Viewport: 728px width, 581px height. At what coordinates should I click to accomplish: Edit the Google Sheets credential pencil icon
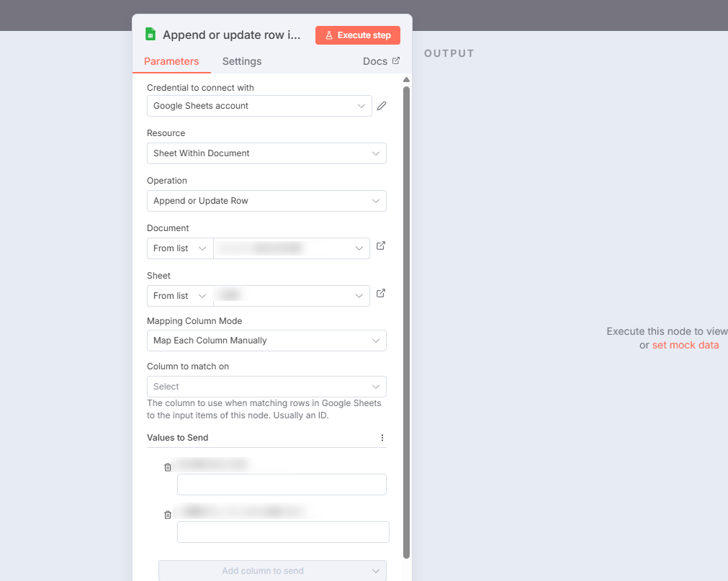pos(382,106)
